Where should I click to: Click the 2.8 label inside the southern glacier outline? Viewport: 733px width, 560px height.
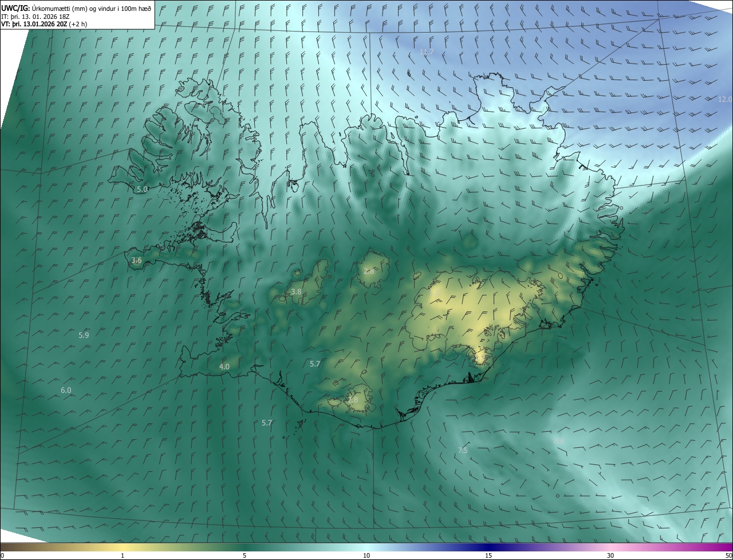tap(353, 400)
